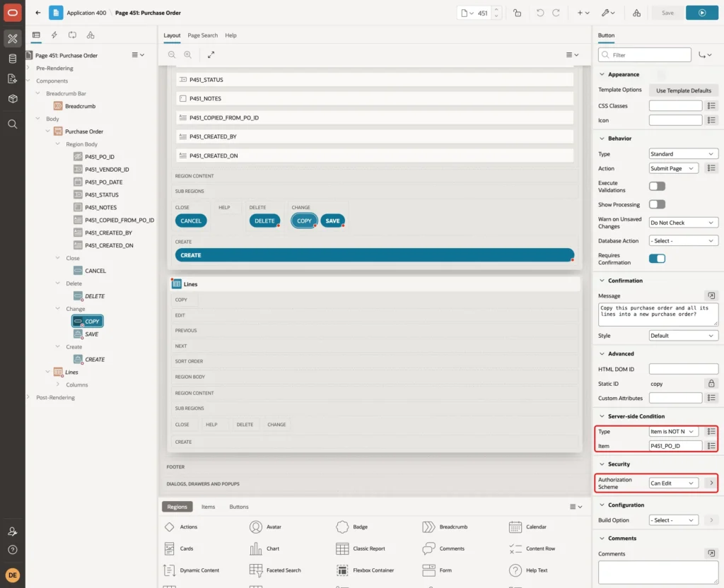
Task: Open the help question mark icon
Action: [x=13, y=550]
